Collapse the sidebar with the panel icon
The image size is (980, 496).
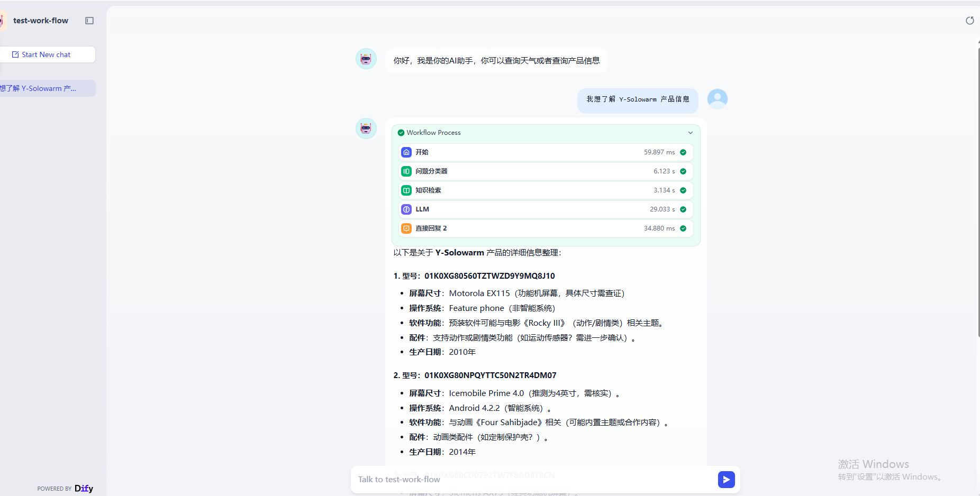click(x=89, y=21)
